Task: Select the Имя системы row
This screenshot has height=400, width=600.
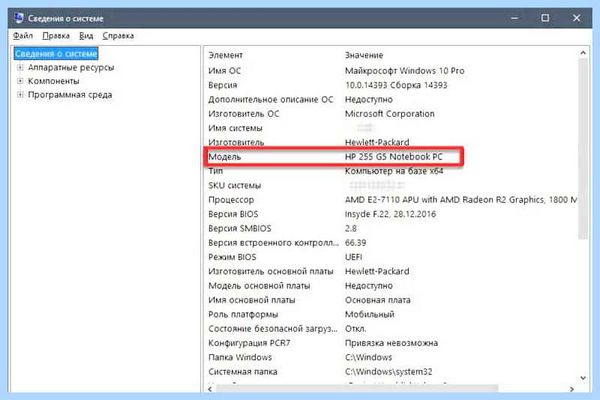Action: click(x=392, y=128)
